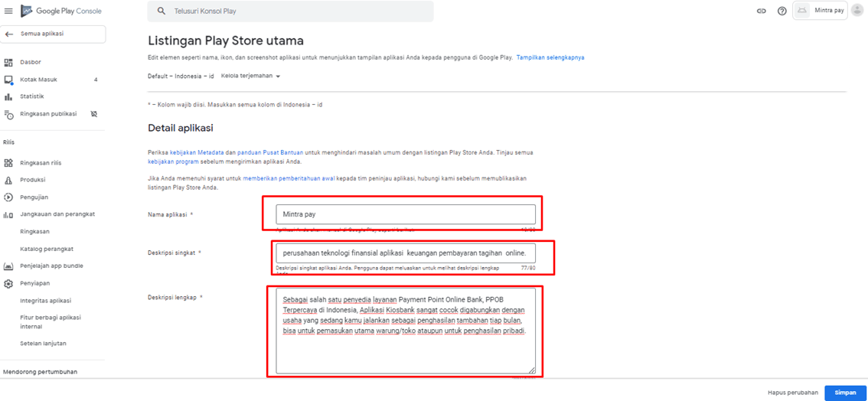Image resolution: width=868 pixels, height=401 pixels.
Task: Open the kebijakan Metadata link
Action: coord(197,152)
